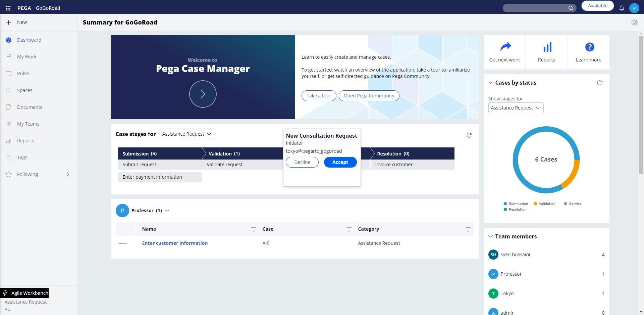Click the Submit request step
The width and height of the screenshot is (644, 315).
(x=160, y=165)
